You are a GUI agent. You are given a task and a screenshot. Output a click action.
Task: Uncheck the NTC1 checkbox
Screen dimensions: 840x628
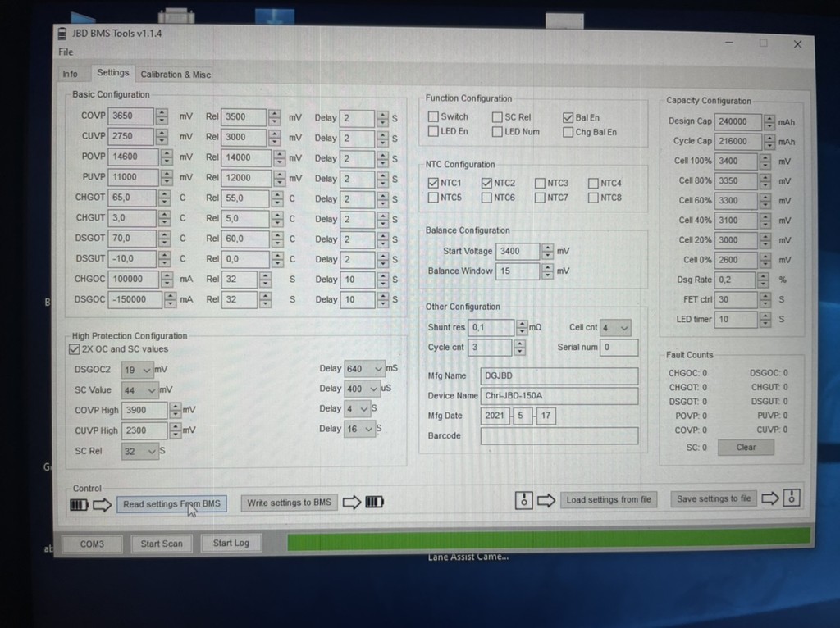tap(433, 183)
